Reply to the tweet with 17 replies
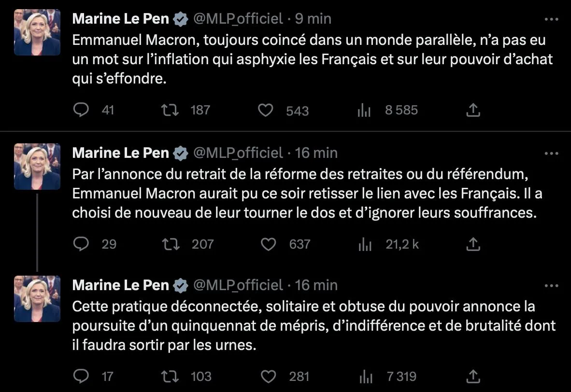Viewport: 571px width, 392px height. click(x=81, y=376)
